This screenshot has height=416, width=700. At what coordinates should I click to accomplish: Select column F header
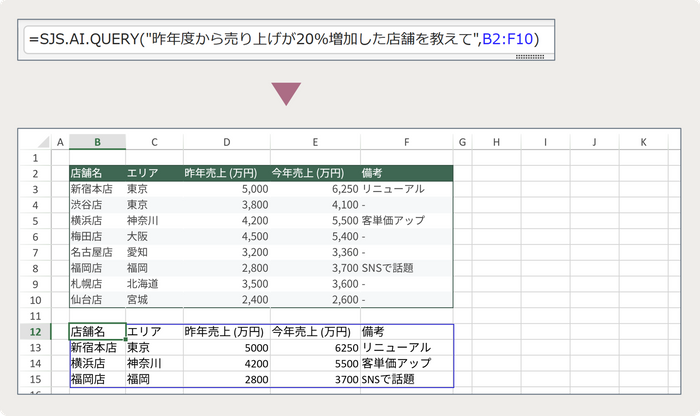click(x=406, y=142)
